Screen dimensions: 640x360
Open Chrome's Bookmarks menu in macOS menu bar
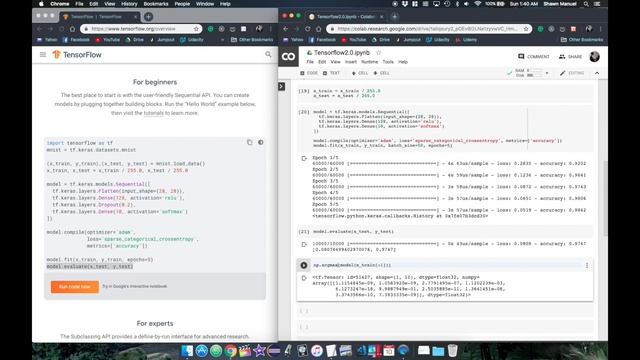[x=156, y=4]
